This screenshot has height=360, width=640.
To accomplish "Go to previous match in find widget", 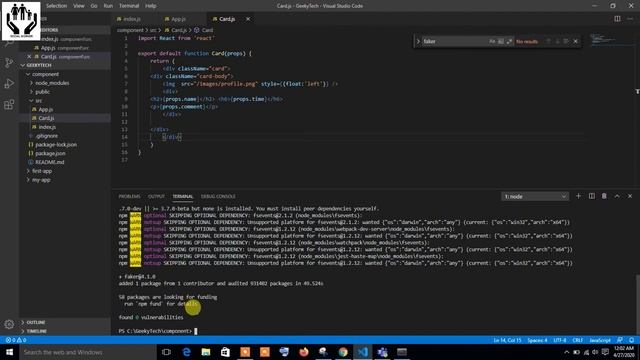I will tap(548, 41).
